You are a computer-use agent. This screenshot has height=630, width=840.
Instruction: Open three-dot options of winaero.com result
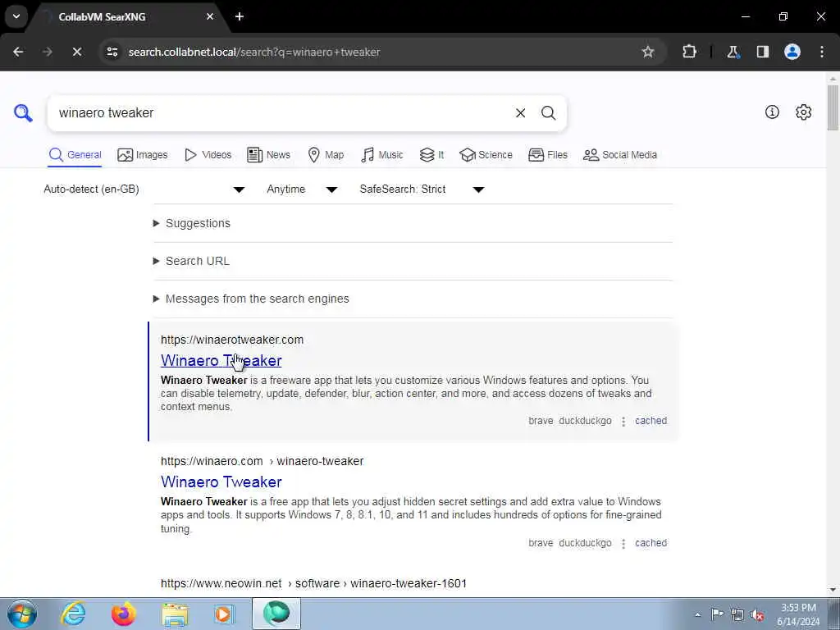pos(623,544)
